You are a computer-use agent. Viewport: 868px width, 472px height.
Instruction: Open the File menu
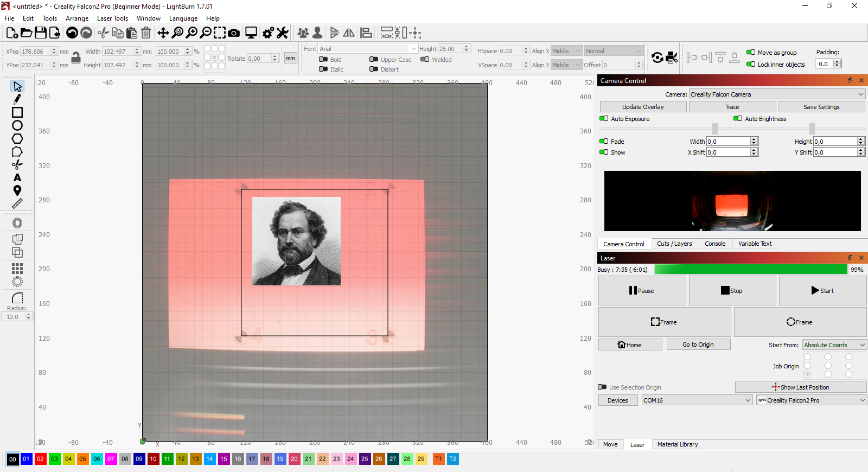point(9,18)
